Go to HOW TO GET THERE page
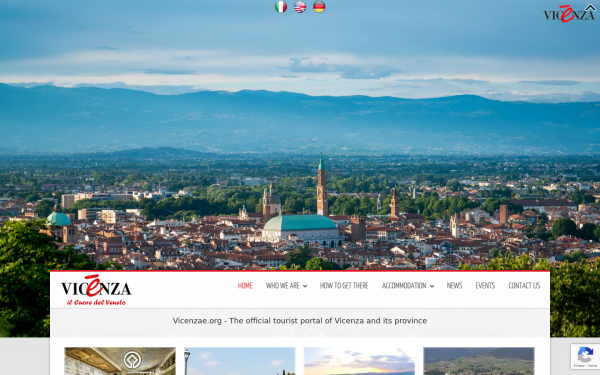 tap(344, 286)
